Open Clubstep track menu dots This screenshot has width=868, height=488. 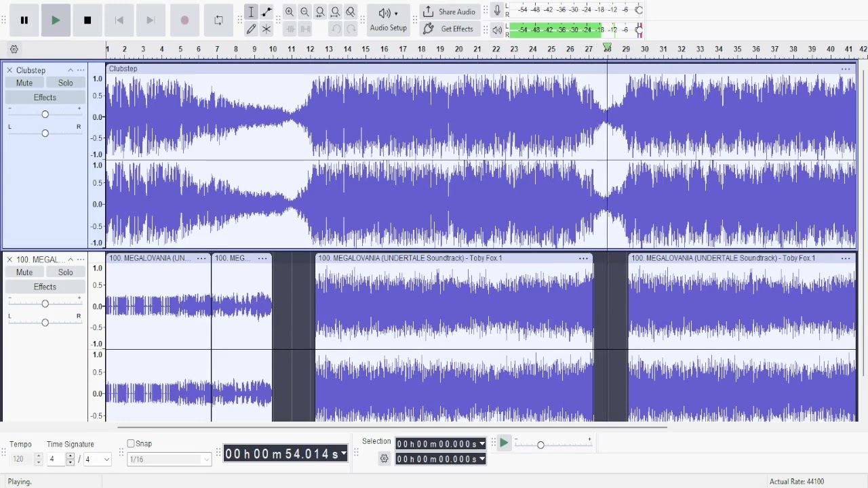coord(81,70)
